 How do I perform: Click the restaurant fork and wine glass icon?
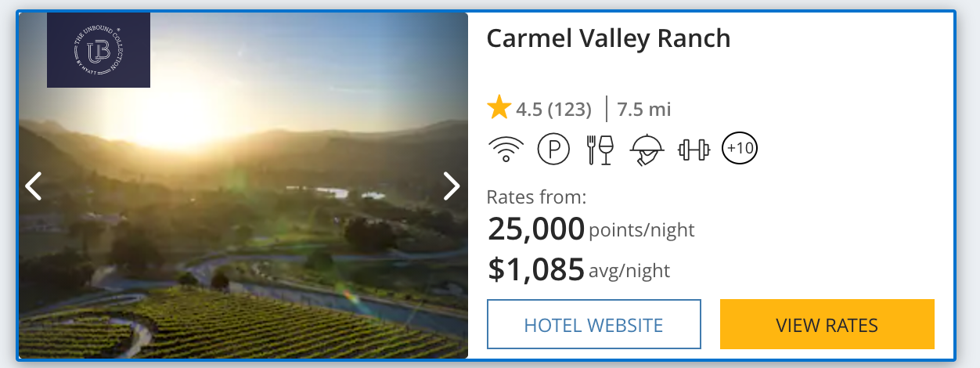point(600,149)
